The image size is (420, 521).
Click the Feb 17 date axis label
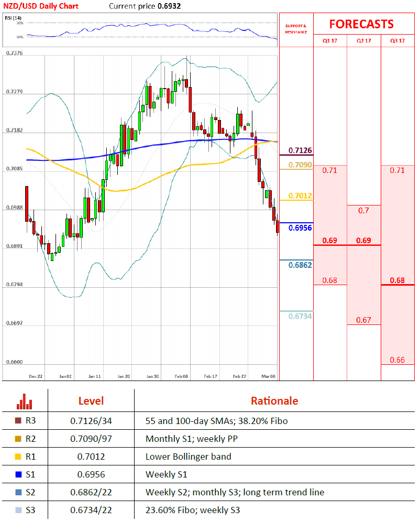coord(211,376)
